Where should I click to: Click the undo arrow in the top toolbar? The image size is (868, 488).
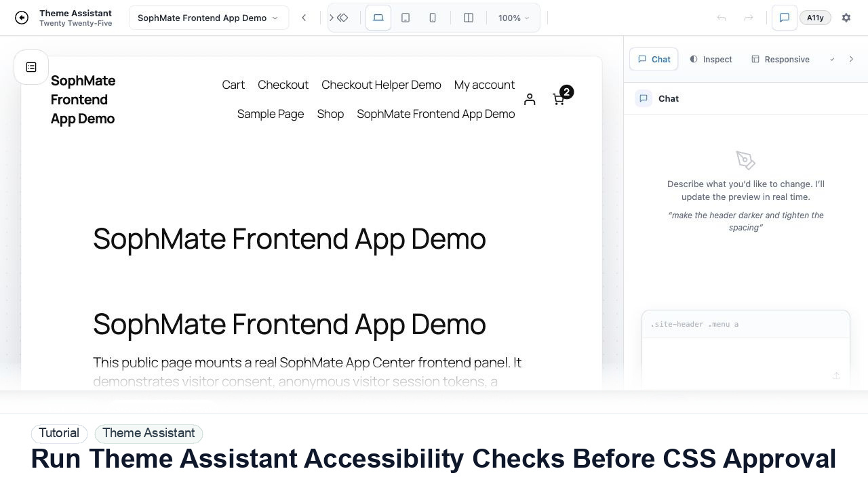point(722,18)
